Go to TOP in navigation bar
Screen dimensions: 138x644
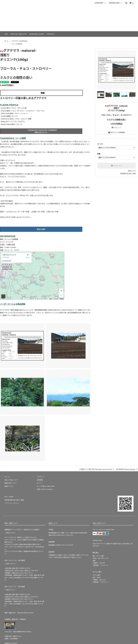tap(6, 34)
